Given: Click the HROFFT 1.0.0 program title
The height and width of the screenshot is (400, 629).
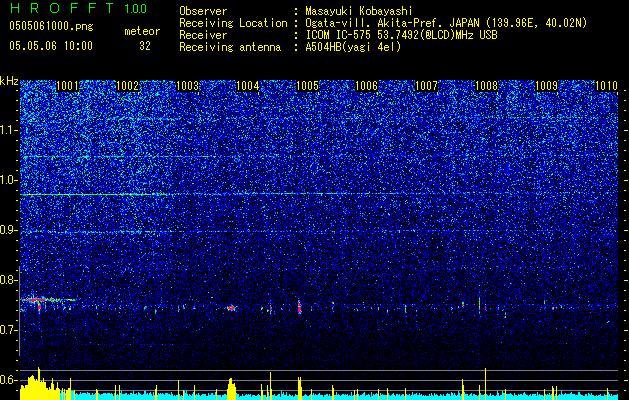Looking at the screenshot, I should tap(78, 8).
